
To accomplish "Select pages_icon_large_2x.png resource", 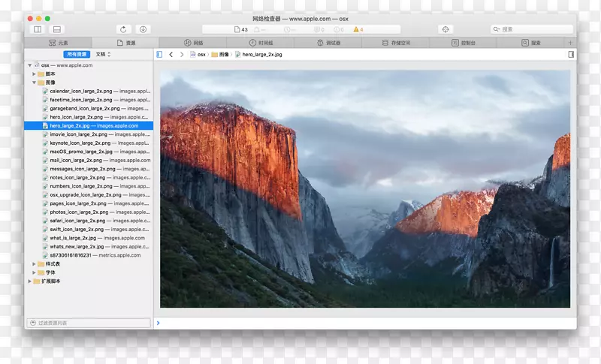I will (89, 203).
